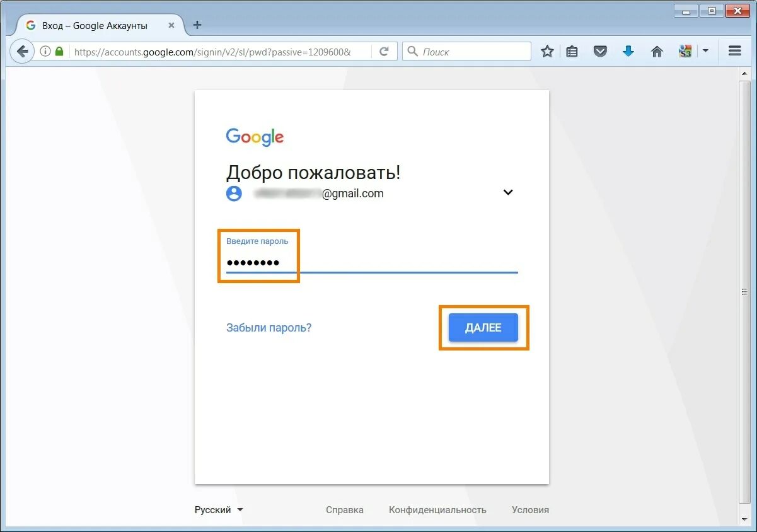This screenshot has height=532, width=757.
Task: Open the Условия link
Action: [x=530, y=510]
